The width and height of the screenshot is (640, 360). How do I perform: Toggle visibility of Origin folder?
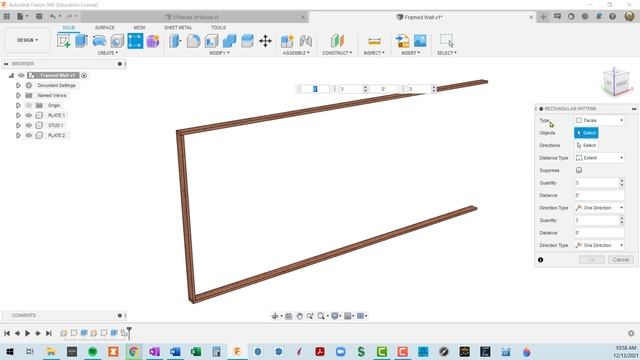(x=29, y=105)
